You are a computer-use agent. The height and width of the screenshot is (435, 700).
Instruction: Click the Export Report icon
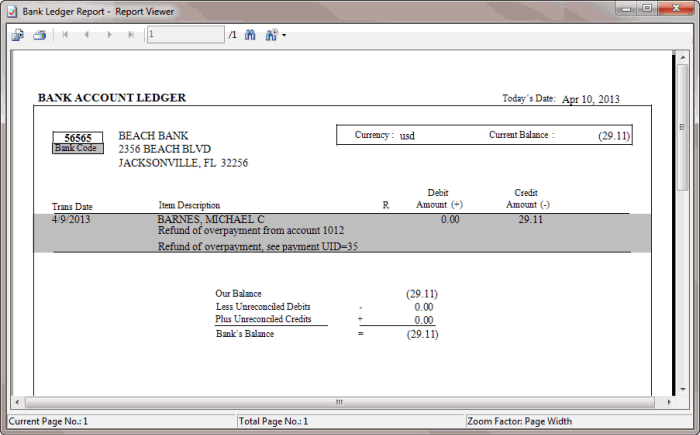18,35
